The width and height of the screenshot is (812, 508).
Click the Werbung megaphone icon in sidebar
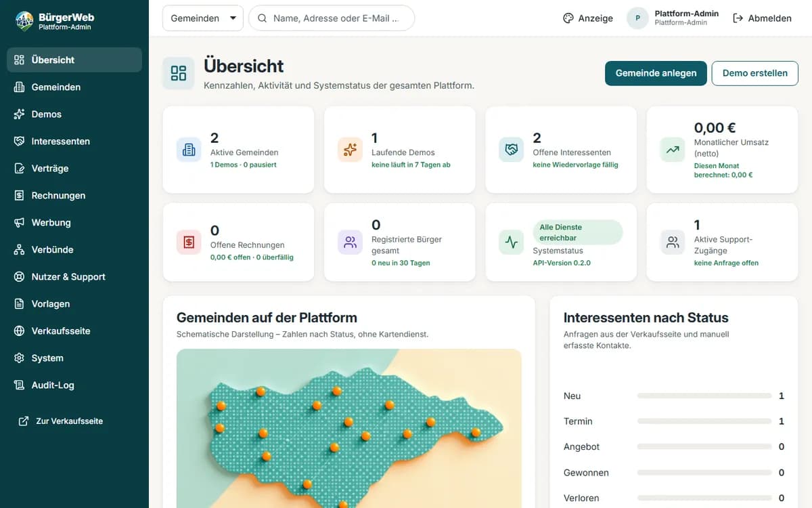(19, 222)
